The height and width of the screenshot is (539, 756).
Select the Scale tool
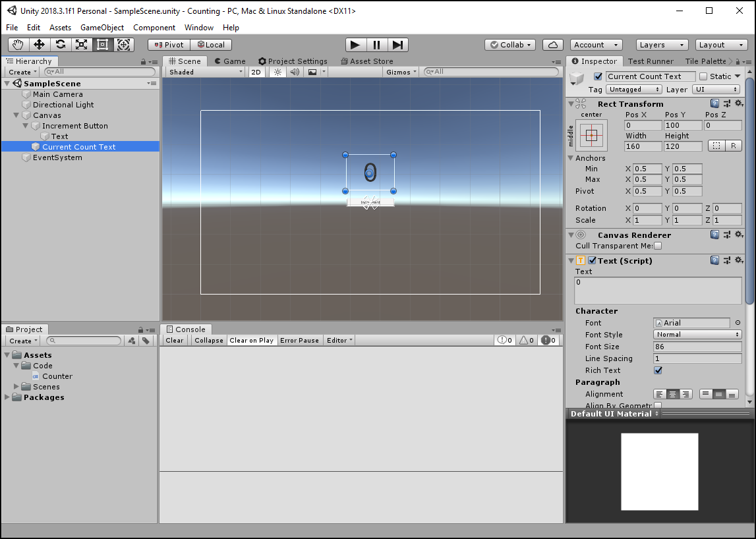pos(82,44)
